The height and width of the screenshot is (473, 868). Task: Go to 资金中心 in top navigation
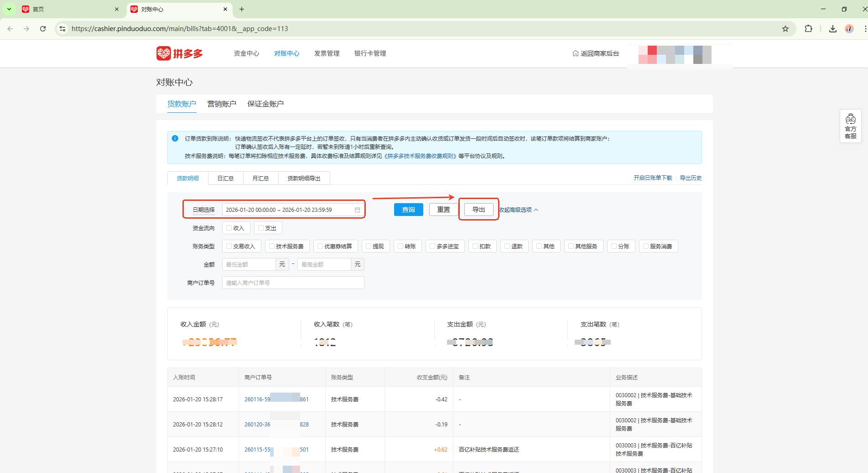point(246,53)
